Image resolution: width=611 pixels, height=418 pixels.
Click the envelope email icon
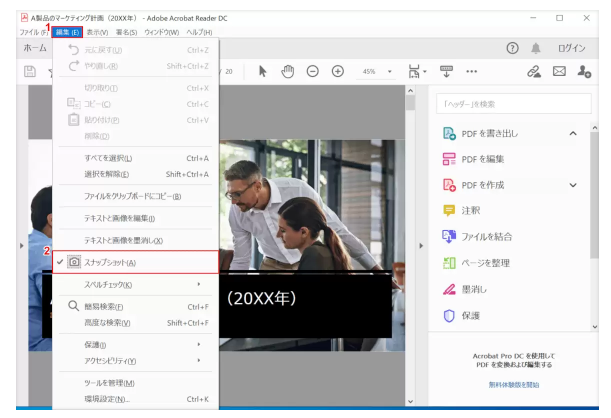click(x=560, y=72)
